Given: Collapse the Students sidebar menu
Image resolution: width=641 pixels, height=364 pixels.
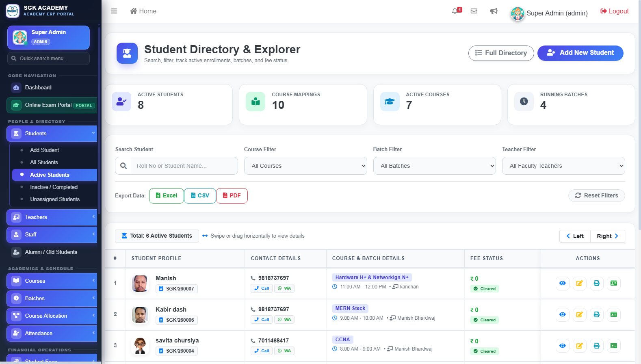Looking at the screenshot, I should pos(52,134).
